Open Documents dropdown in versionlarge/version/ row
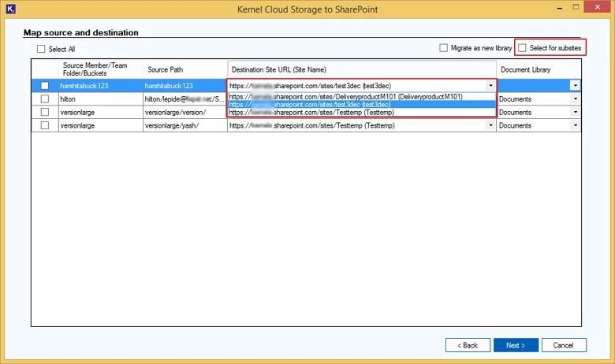This screenshot has width=615, height=364. (576, 112)
